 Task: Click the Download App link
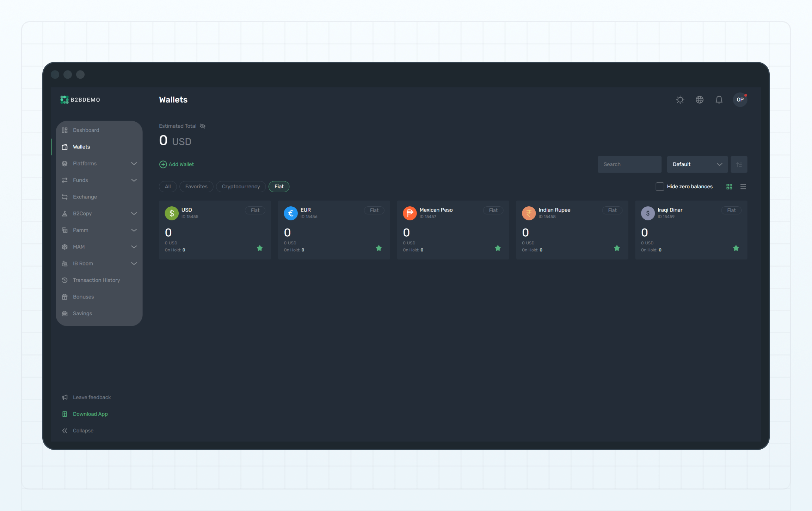[90, 414]
